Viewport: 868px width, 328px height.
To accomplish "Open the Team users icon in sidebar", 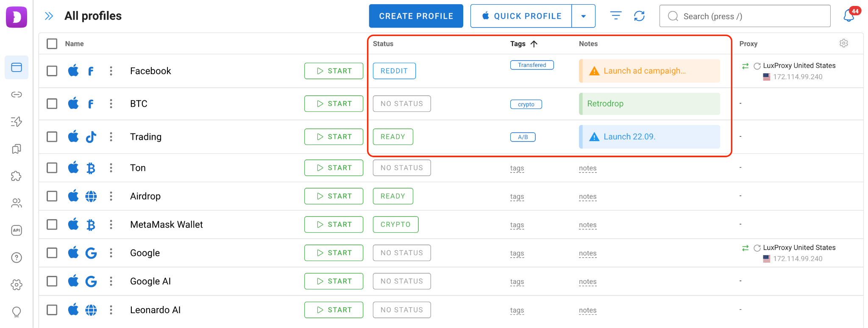I will tap(17, 203).
